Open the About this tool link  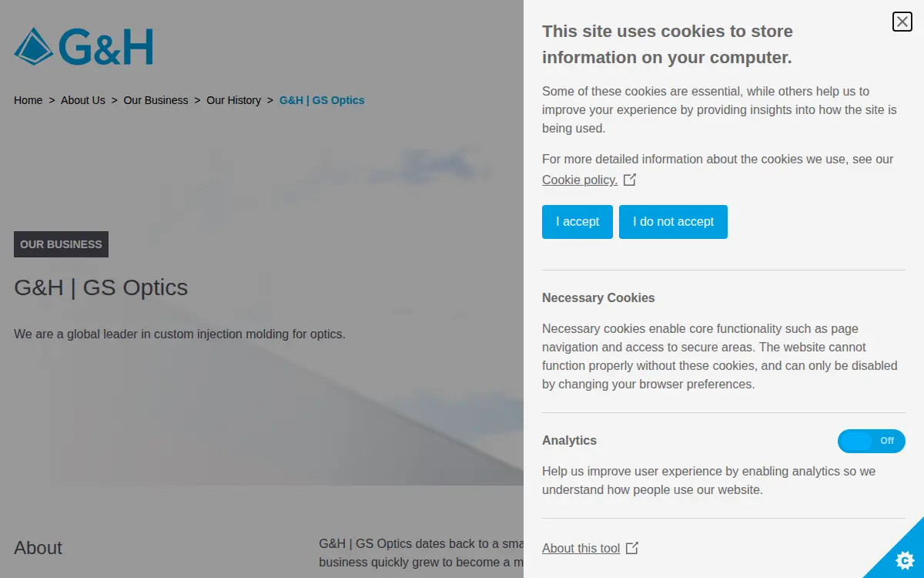pyautogui.click(x=581, y=548)
